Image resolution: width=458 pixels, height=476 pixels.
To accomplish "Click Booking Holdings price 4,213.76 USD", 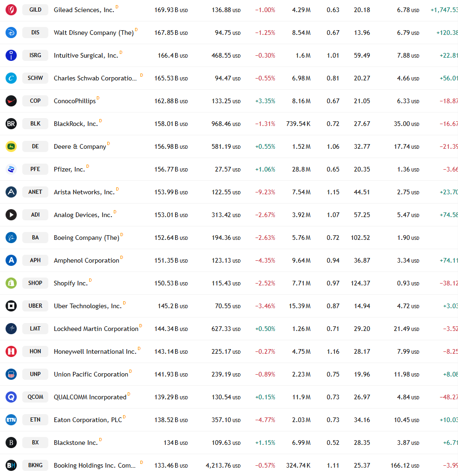I will coord(223,465).
